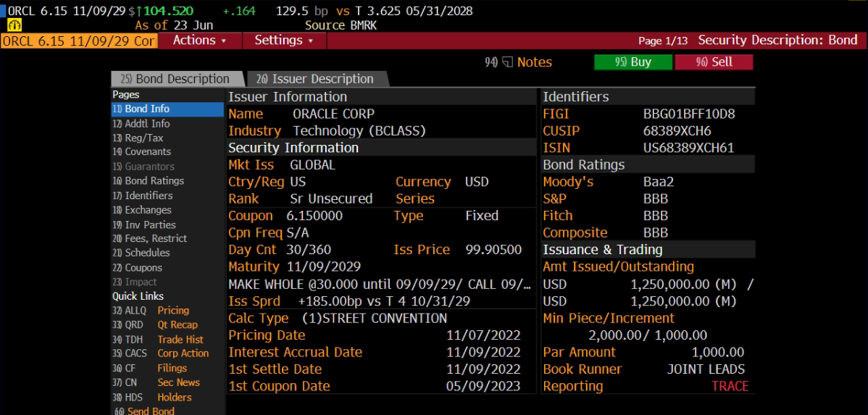Click the FIGI value BBG01BFF10D8
Image resolution: width=868 pixels, height=415 pixels.
click(689, 114)
